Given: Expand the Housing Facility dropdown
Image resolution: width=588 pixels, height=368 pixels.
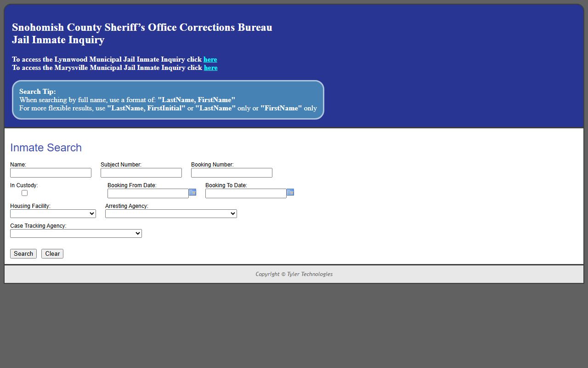Looking at the screenshot, I should point(53,214).
